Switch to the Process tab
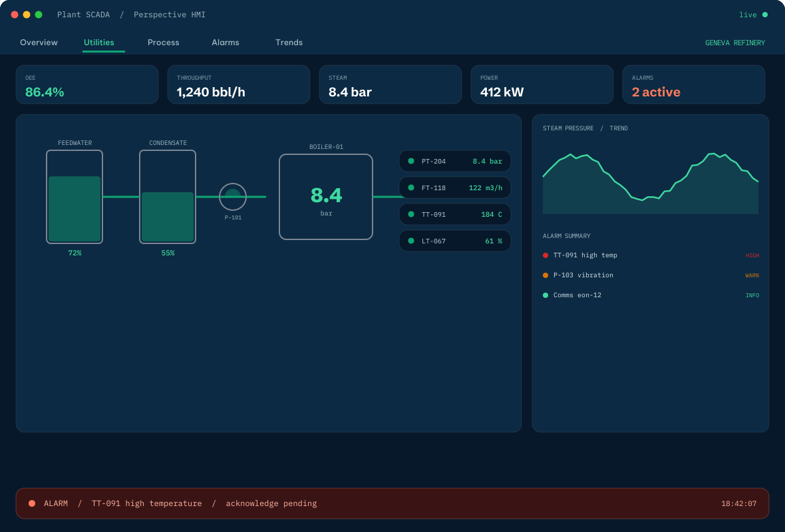785x532 pixels. coord(163,43)
